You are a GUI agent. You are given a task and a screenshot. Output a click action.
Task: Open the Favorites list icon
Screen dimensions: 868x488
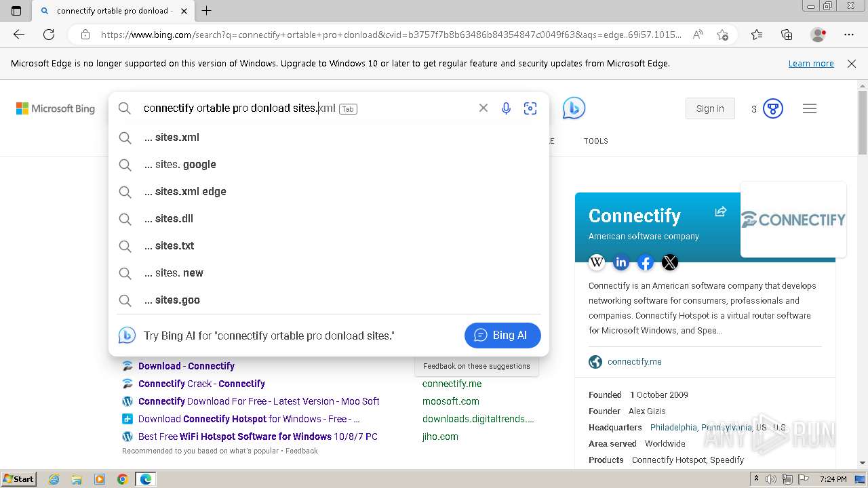click(757, 35)
